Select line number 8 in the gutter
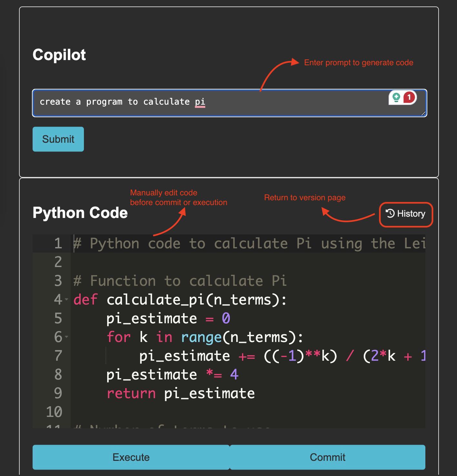The width and height of the screenshot is (457, 476). point(58,375)
